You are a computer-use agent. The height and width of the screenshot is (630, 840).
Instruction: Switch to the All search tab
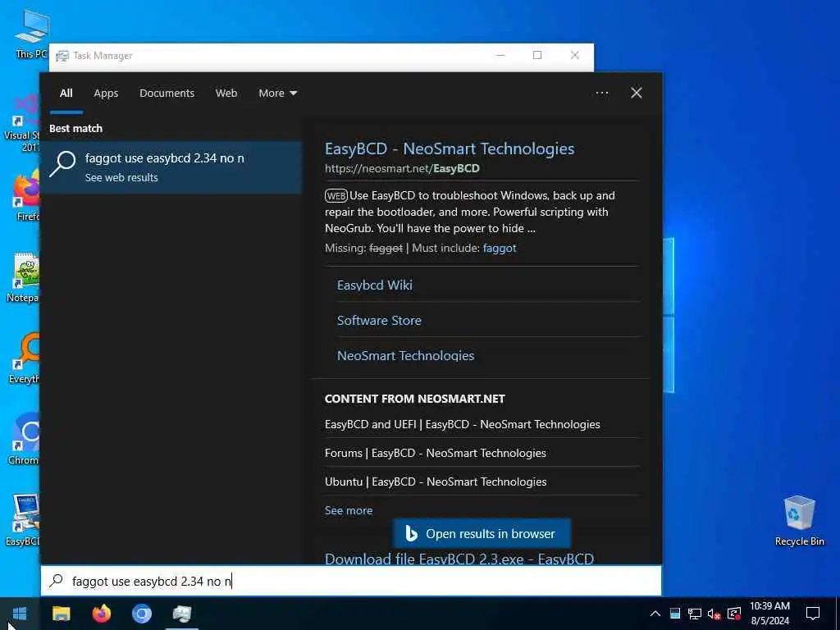point(66,94)
